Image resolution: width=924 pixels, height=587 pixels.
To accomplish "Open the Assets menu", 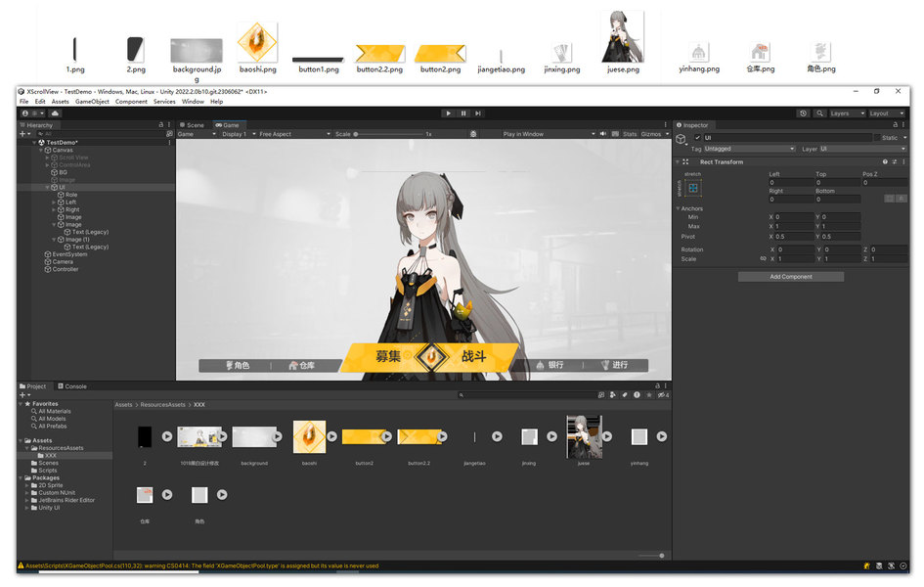I will (60, 102).
